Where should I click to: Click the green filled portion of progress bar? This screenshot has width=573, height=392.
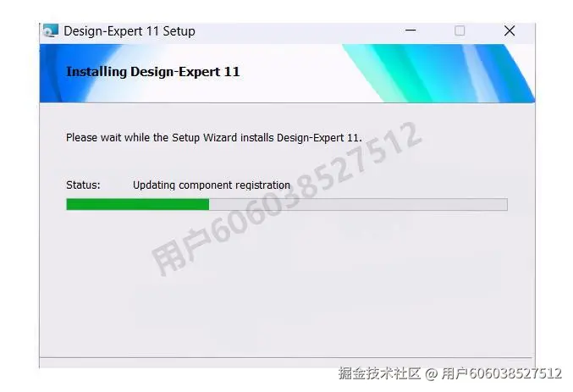click(138, 204)
